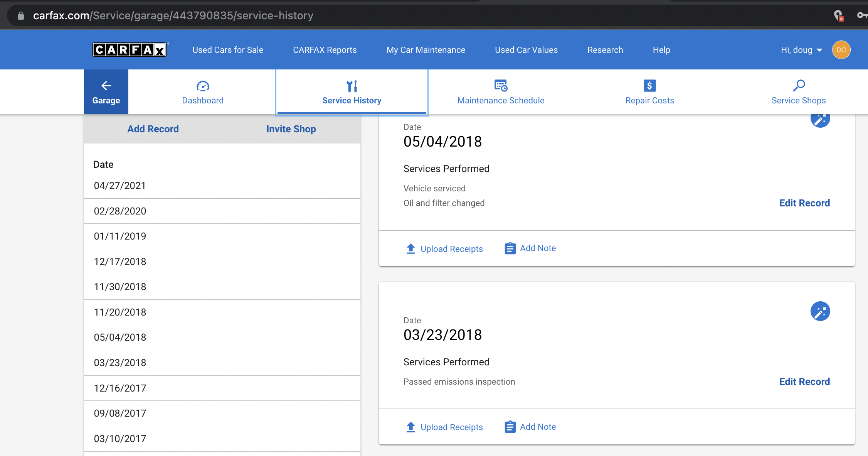Switch to Maintenance Schedule tab label
Image resolution: width=868 pixels, height=456 pixels.
[501, 100]
